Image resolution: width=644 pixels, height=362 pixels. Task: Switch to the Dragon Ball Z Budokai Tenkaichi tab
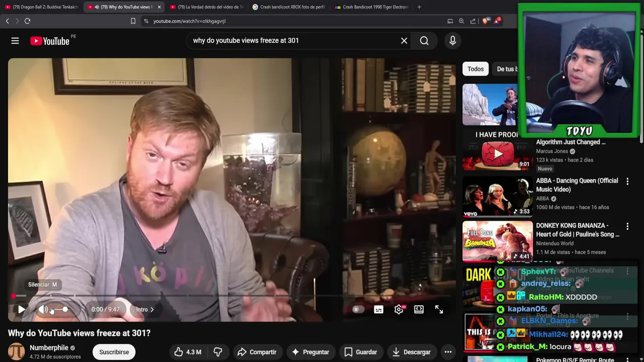(x=41, y=7)
